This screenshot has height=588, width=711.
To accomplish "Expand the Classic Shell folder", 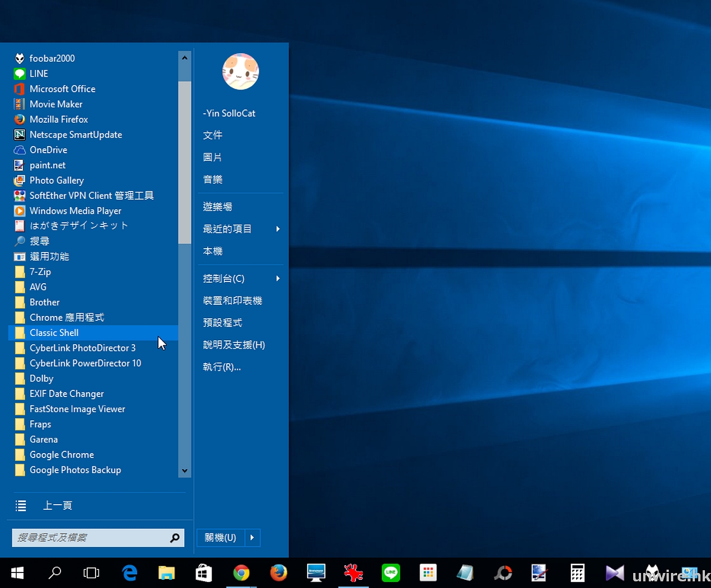I will coord(54,333).
